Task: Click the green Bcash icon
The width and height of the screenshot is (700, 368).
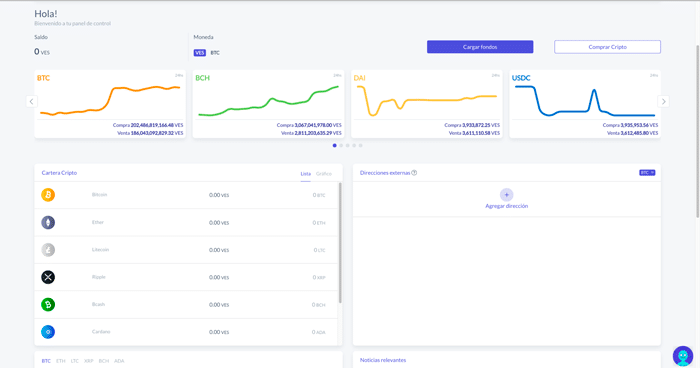Action: 48,305
